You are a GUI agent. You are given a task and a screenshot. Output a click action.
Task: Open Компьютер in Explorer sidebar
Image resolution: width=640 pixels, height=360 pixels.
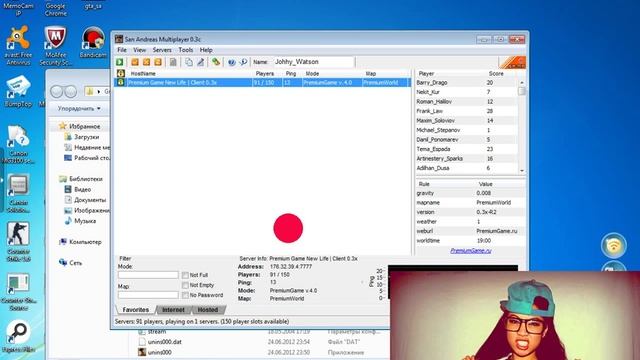point(80,242)
